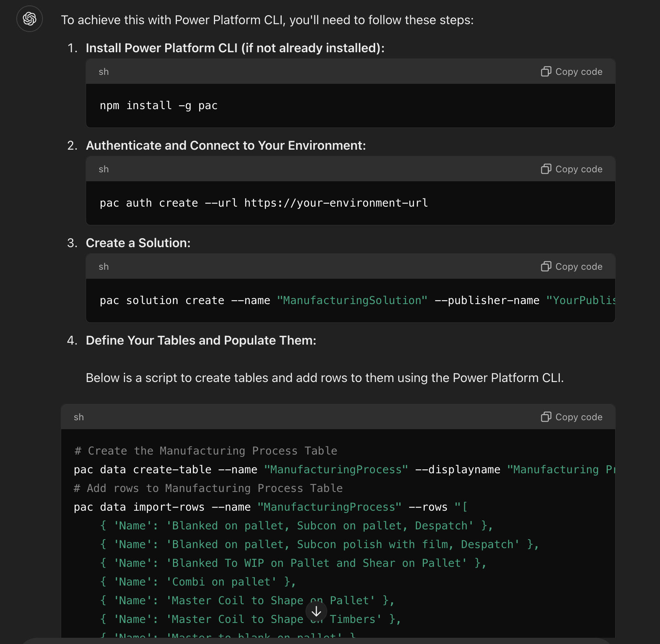The width and height of the screenshot is (660, 644).
Task: Click the 'Master Coil to Shape on Pallet' row
Action: point(247,601)
